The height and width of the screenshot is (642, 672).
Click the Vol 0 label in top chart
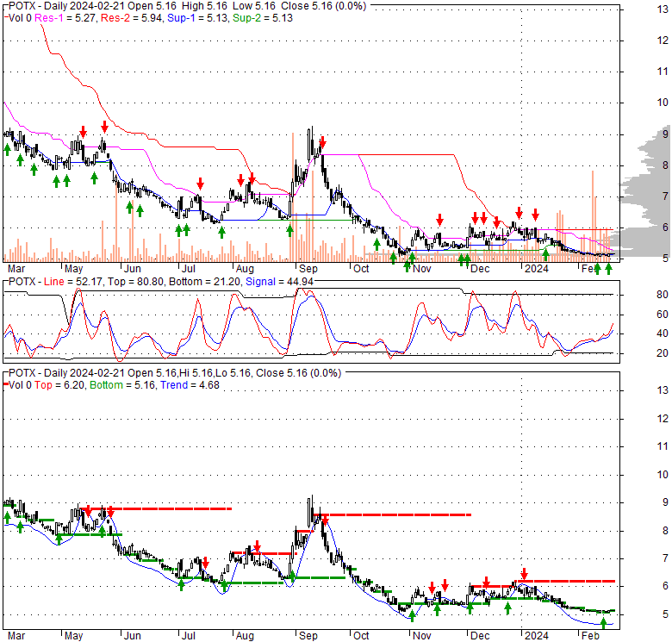pyautogui.click(x=20, y=18)
